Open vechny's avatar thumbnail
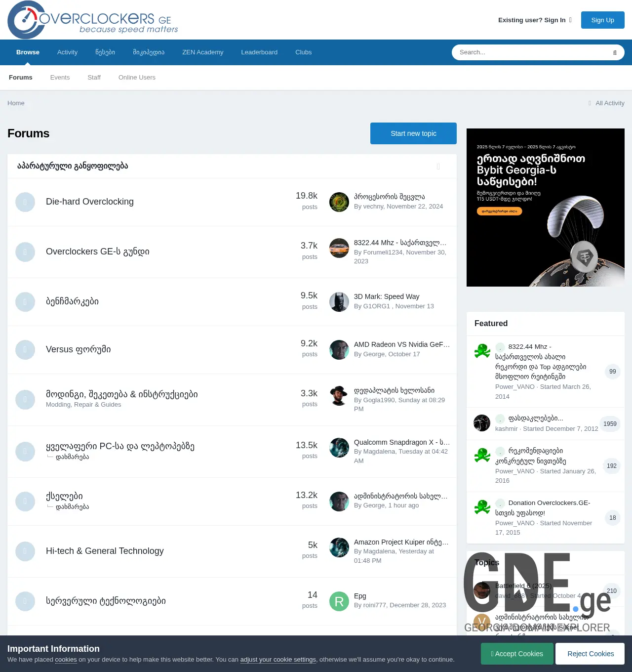 click(x=339, y=202)
